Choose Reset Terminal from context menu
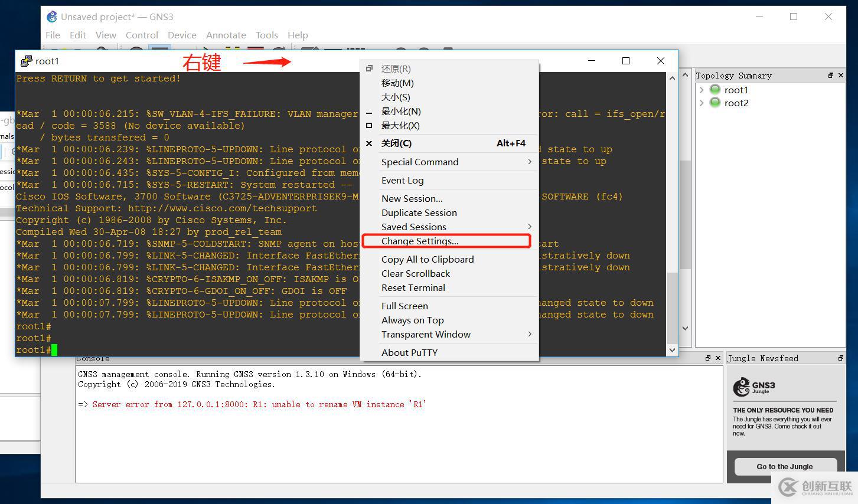The image size is (858, 504). tap(449, 287)
